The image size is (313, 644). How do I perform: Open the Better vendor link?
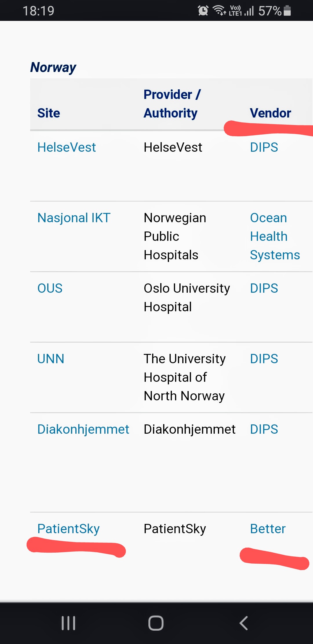click(x=268, y=529)
